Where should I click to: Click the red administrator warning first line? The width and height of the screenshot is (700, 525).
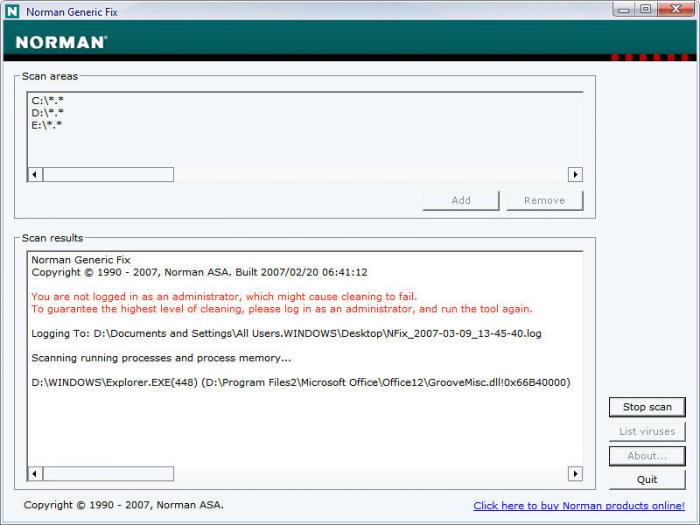224,296
